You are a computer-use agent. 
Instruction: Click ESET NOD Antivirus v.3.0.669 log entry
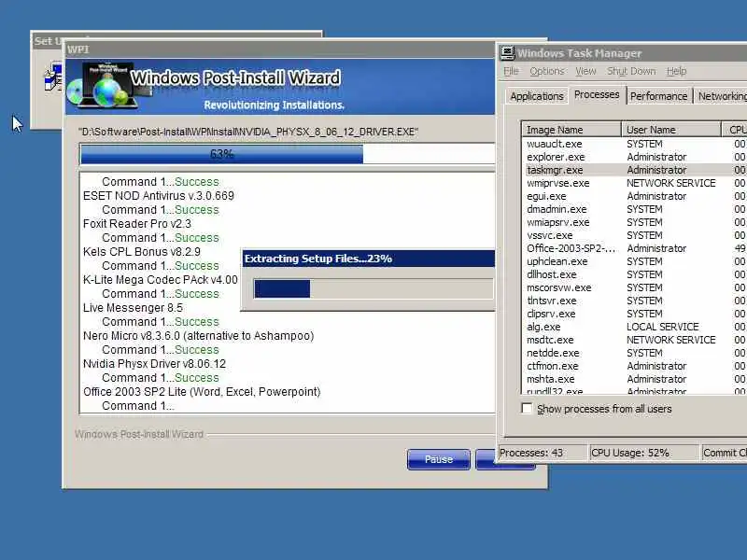click(x=158, y=196)
